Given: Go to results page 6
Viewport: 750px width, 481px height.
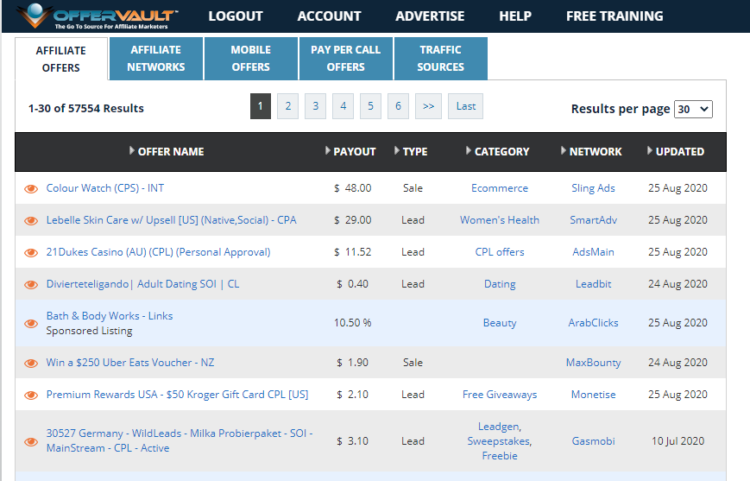Looking at the screenshot, I should pos(398,106).
